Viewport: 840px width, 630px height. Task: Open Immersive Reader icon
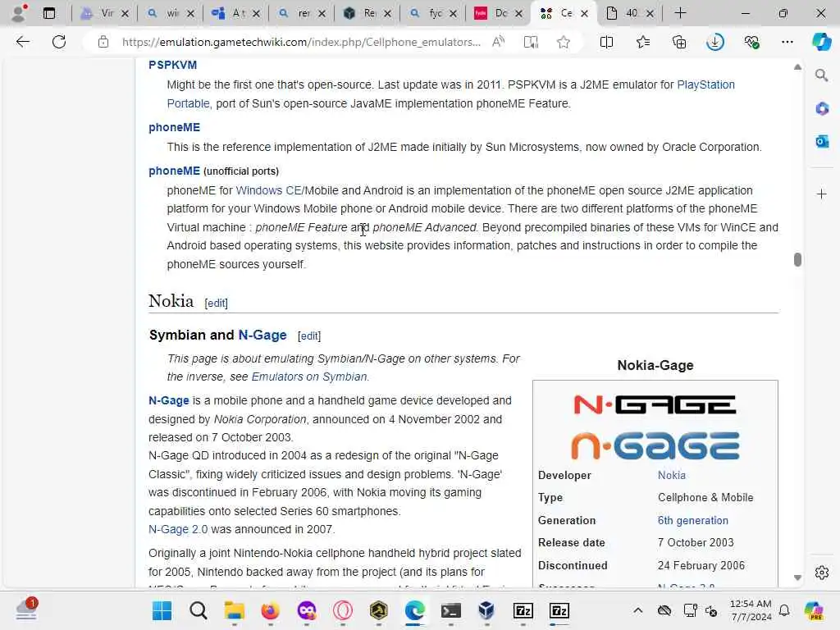click(x=531, y=42)
